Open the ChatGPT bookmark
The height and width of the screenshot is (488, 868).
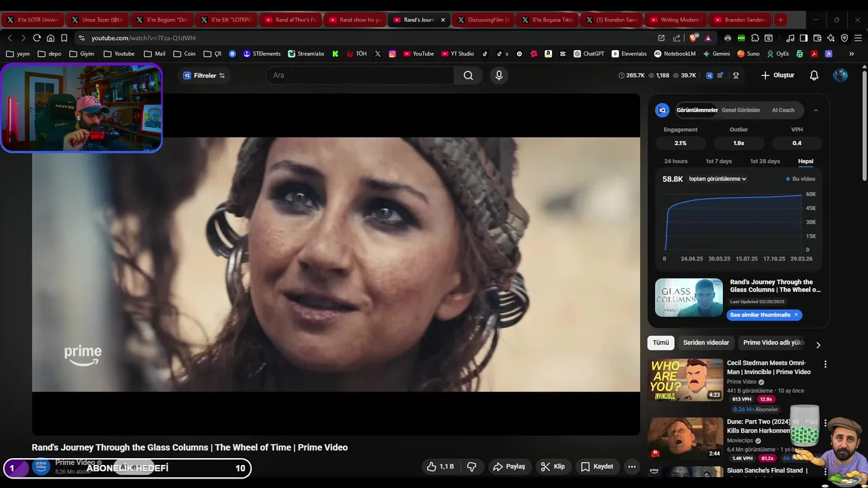point(589,54)
